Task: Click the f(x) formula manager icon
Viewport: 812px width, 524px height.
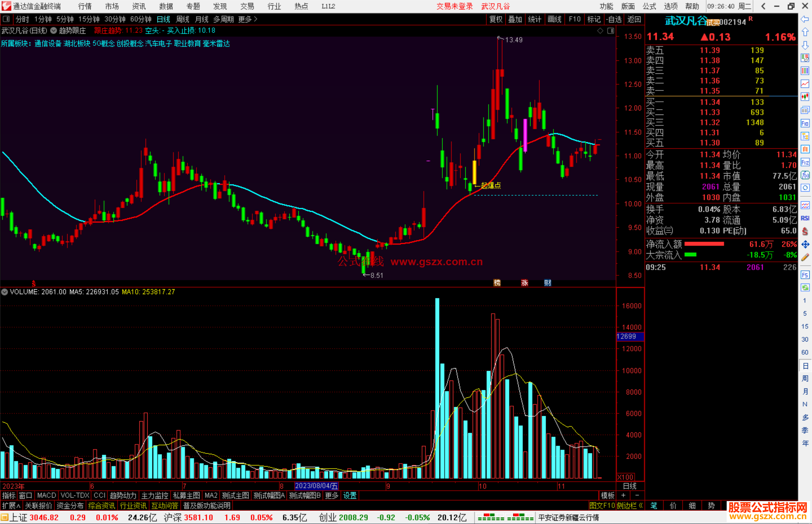Action: coord(805,175)
